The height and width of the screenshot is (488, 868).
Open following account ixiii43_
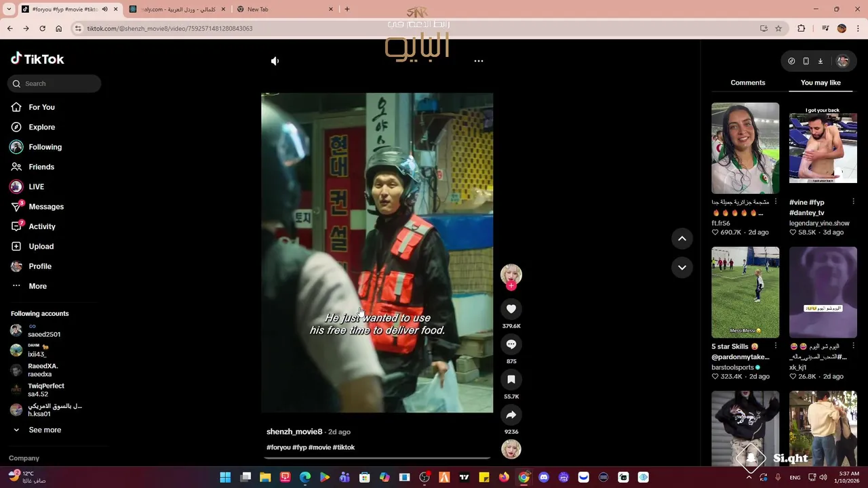point(37,350)
